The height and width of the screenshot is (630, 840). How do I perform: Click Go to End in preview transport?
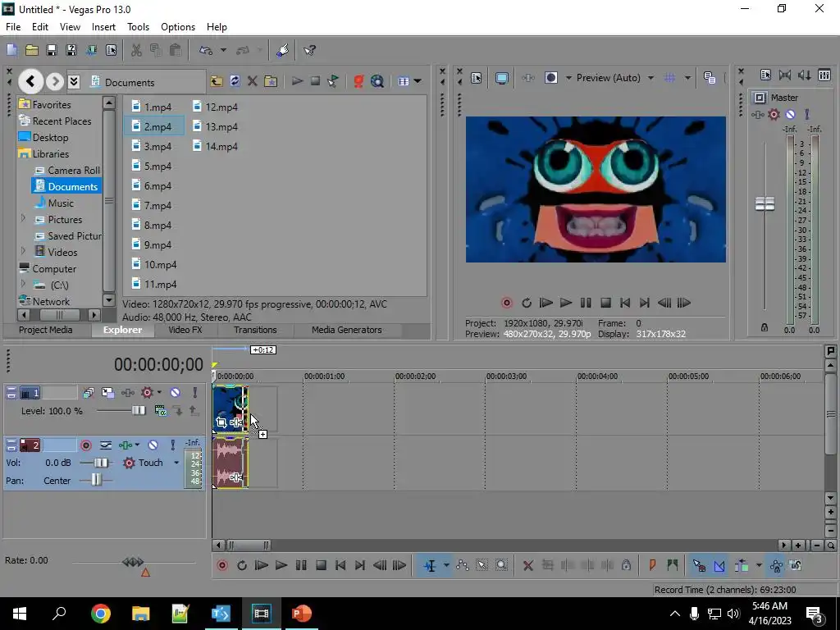click(x=645, y=303)
